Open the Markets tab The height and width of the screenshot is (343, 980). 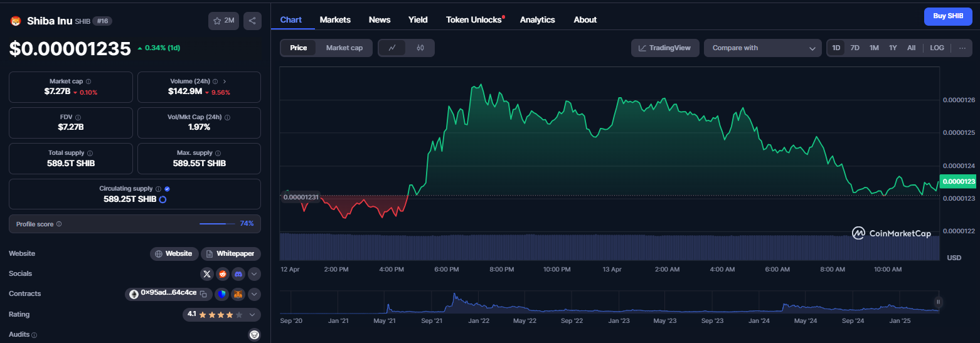335,19
